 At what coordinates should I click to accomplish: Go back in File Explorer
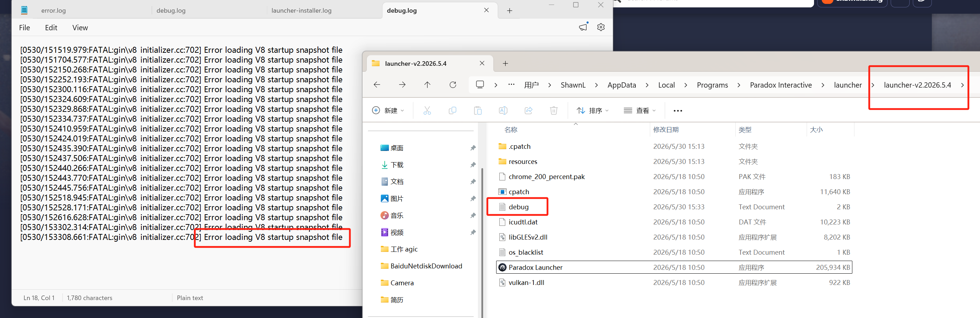(x=377, y=85)
